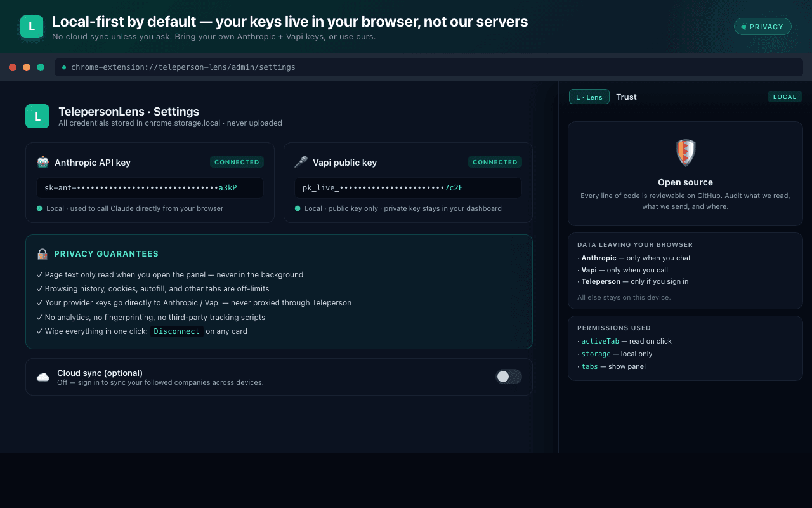
Task: Click the PRIVACY badge in the banner
Action: pyautogui.click(x=763, y=27)
